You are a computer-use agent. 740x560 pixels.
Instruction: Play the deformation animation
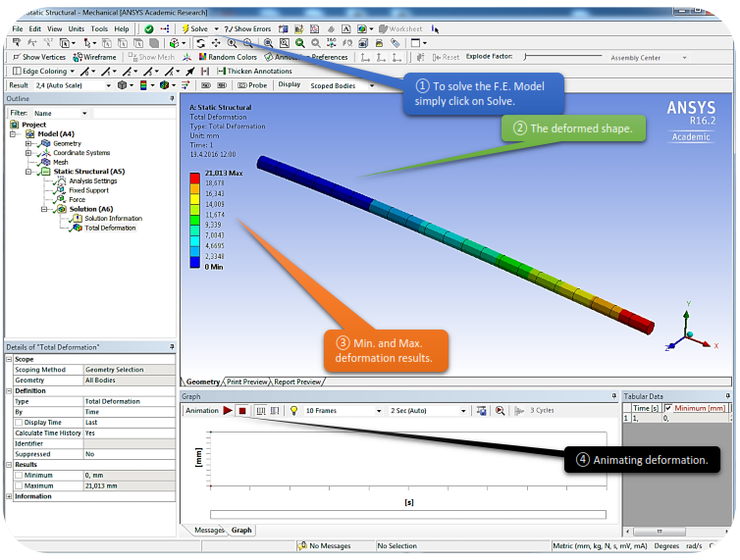click(x=228, y=411)
